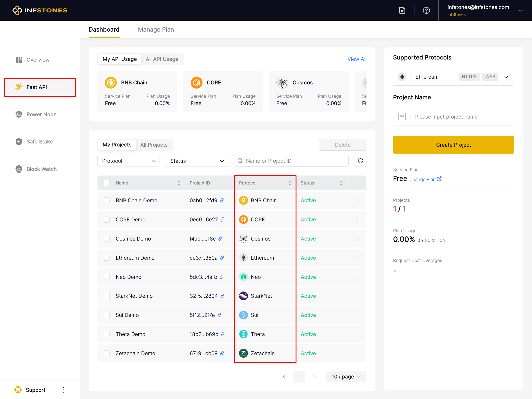Copy CORE Demo project ID link icon
The image size is (532, 399).
click(222, 220)
